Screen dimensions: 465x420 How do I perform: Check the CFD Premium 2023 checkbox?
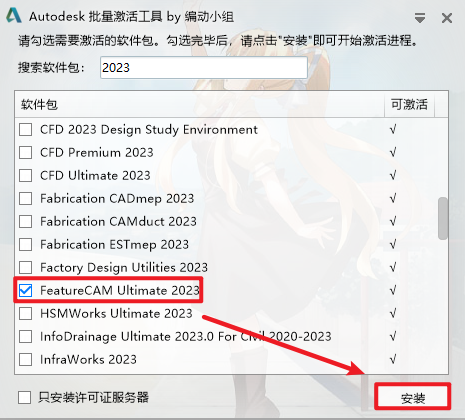coord(26,152)
